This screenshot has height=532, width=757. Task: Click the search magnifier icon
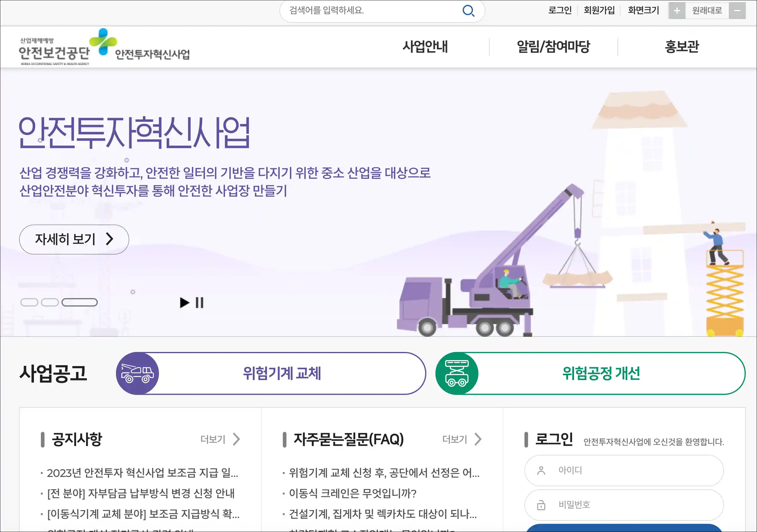(468, 11)
